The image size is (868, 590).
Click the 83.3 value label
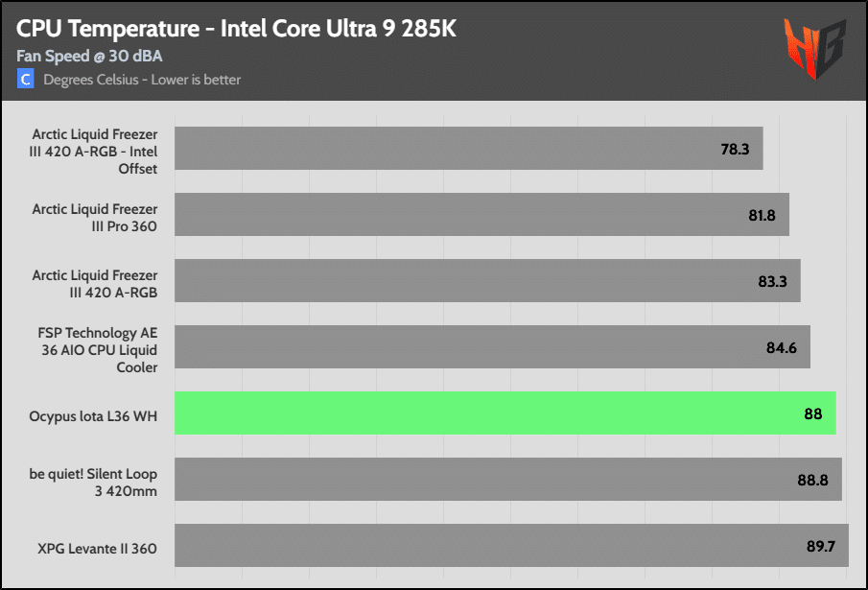coord(772,282)
